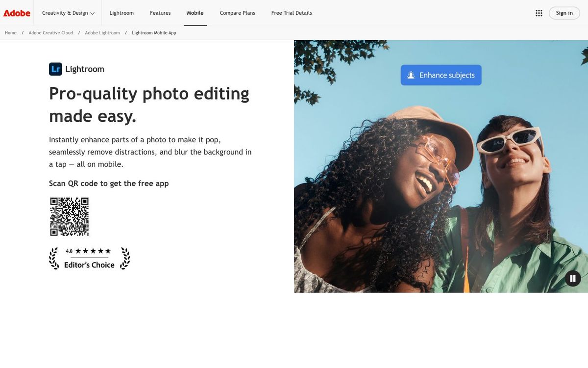Open Compare Plans

coord(238,13)
